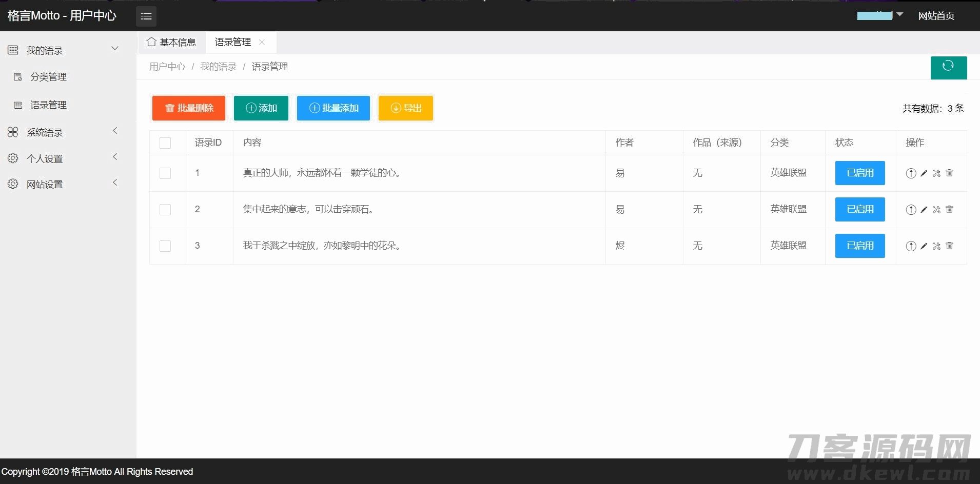Click the orange 批量删除 button
980x484 pixels.
tap(188, 108)
